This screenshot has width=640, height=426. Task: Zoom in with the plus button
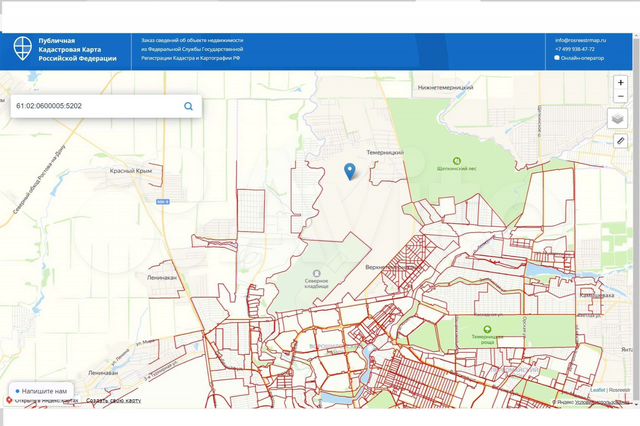[620, 82]
